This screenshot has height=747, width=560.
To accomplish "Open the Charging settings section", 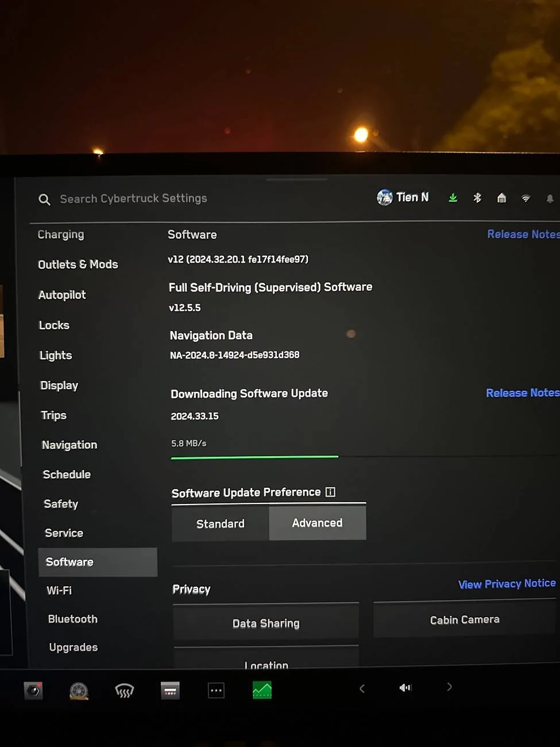I will click(61, 234).
